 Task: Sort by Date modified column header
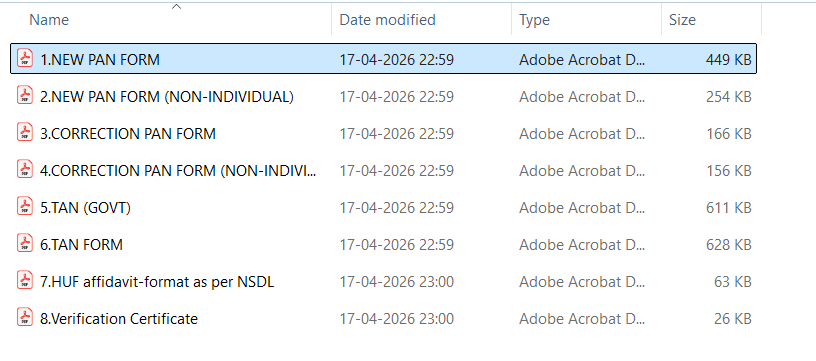(x=387, y=20)
